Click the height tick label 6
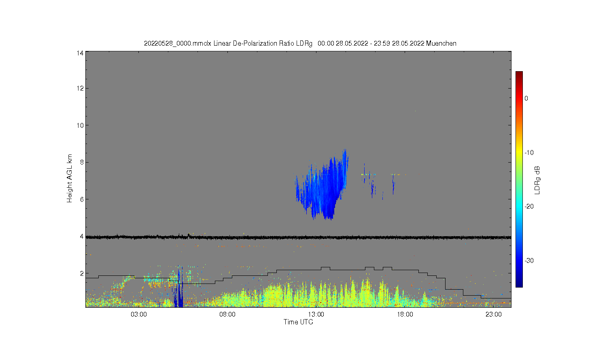The height and width of the screenshot is (364, 607). (x=82, y=199)
